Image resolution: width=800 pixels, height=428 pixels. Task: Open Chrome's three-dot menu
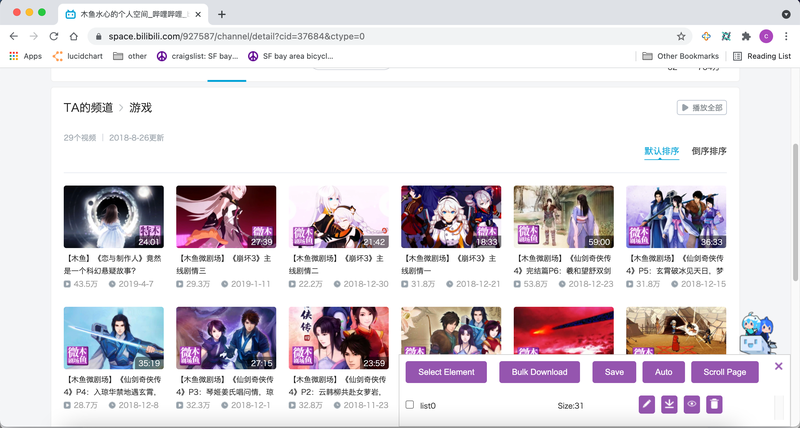(786, 36)
